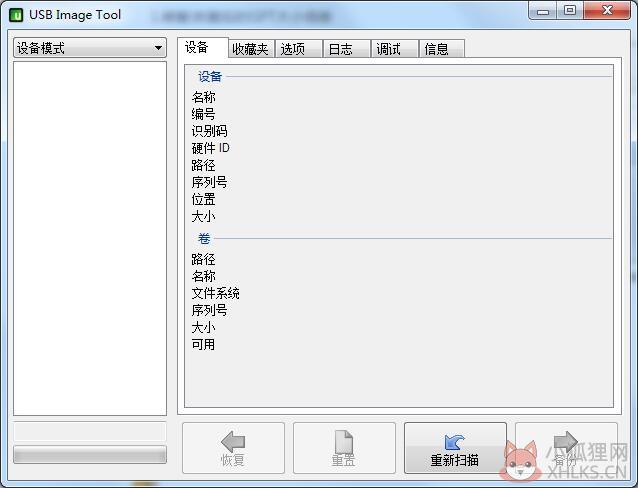Click the 重新扫描 rescan button

pos(455,448)
